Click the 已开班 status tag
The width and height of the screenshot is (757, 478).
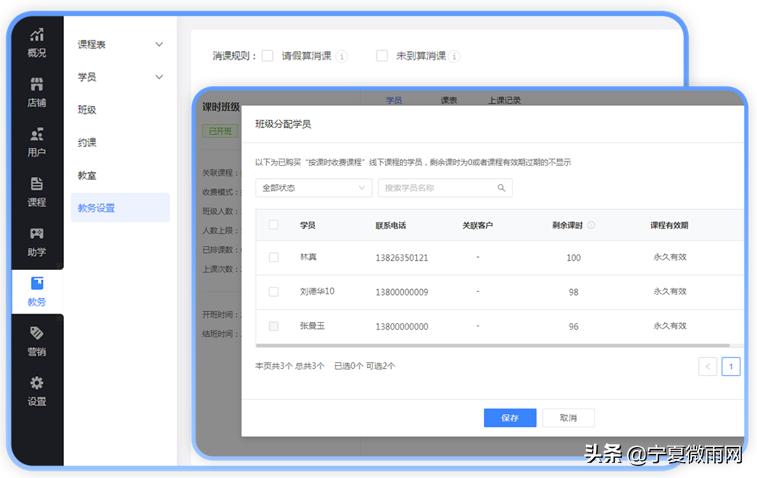[x=220, y=131]
